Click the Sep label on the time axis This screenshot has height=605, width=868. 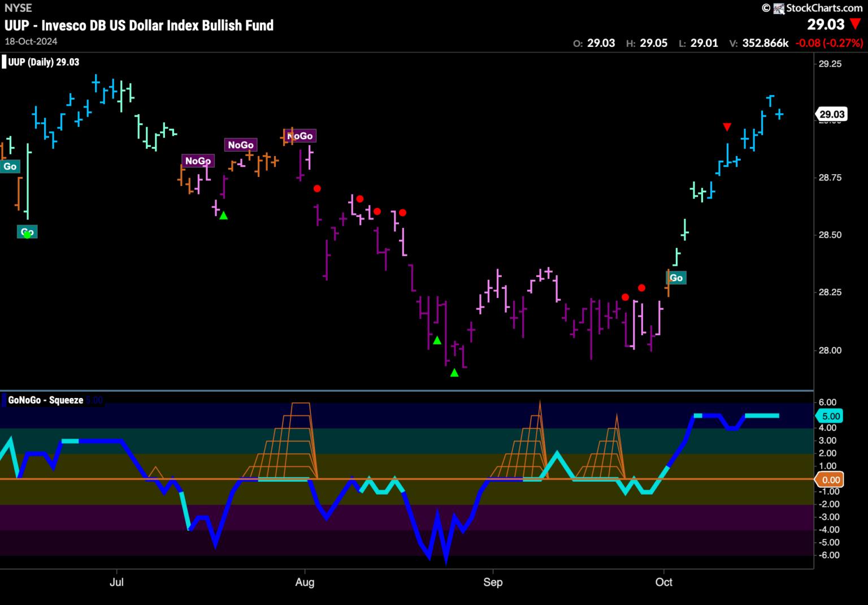(493, 582)
